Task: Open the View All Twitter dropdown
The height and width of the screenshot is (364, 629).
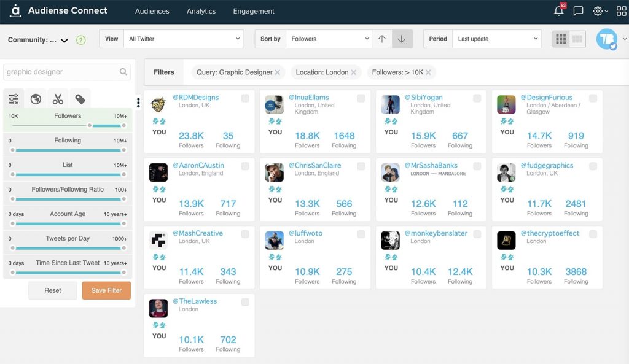Action: (x=183, y=39)
